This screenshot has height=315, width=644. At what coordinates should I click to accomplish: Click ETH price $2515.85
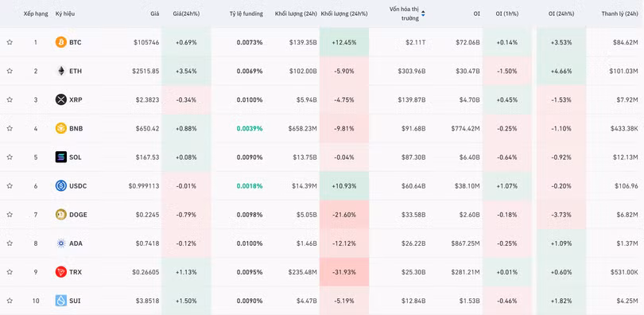coord(145,71)
